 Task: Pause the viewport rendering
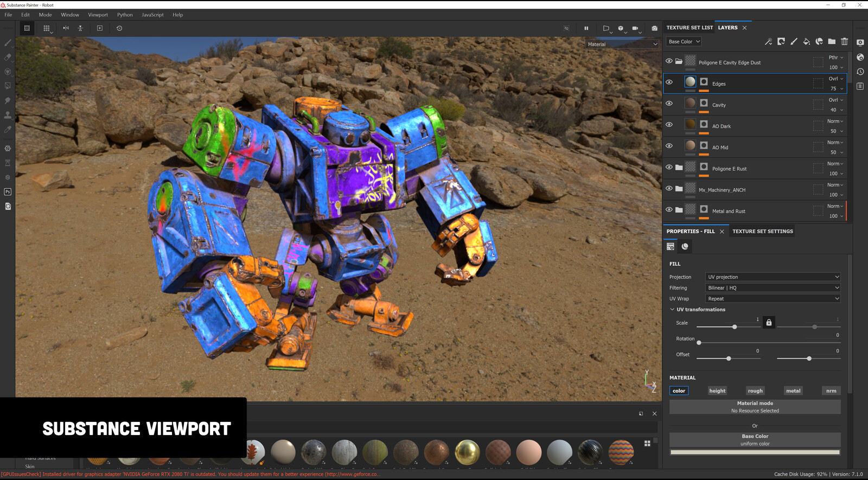tap(586, 28)
